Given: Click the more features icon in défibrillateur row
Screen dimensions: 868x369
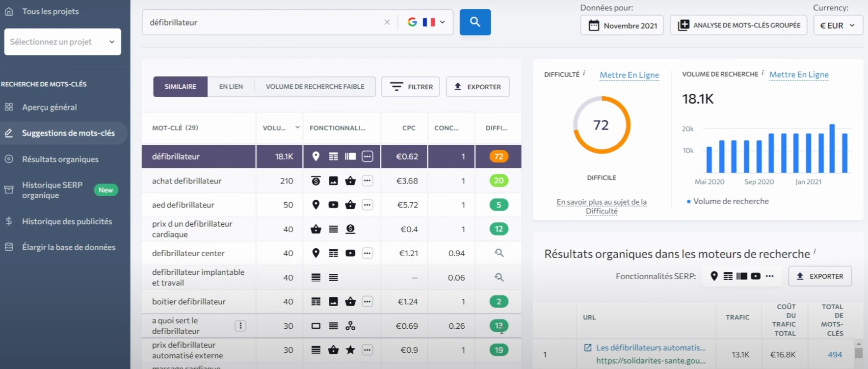Looking at the screenshot, I should (x=367, y=157).
